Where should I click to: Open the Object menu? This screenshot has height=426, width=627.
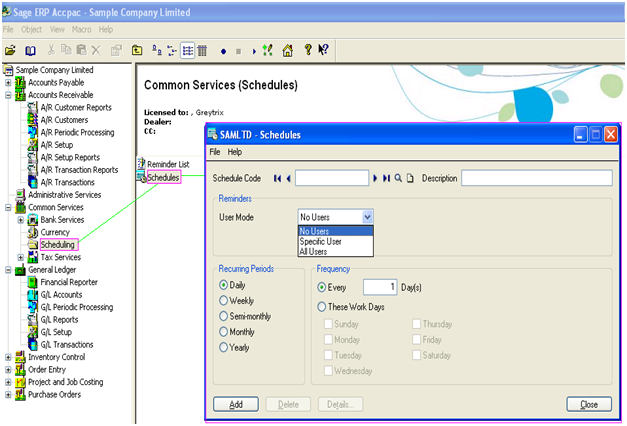[x=32, y=30]
